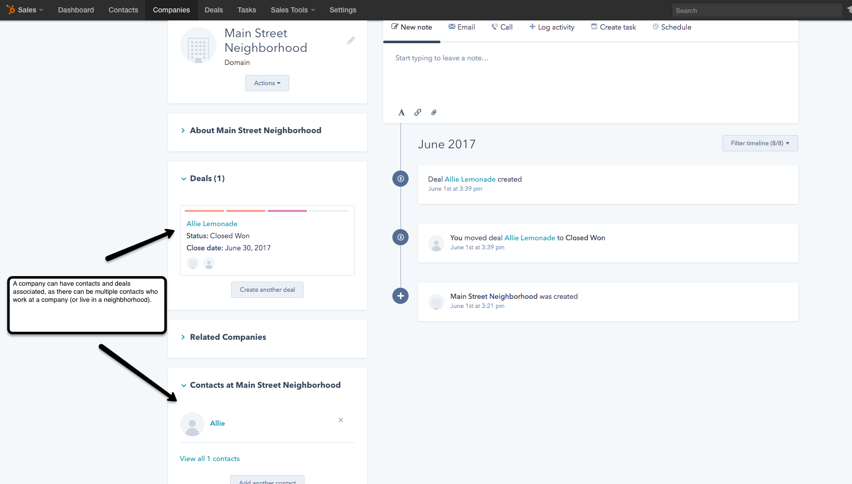Image resolution: width=852 pixels, height=484 pixels.
Task: Click the attach file paperclip icon
Action: [x=434, y=112]
